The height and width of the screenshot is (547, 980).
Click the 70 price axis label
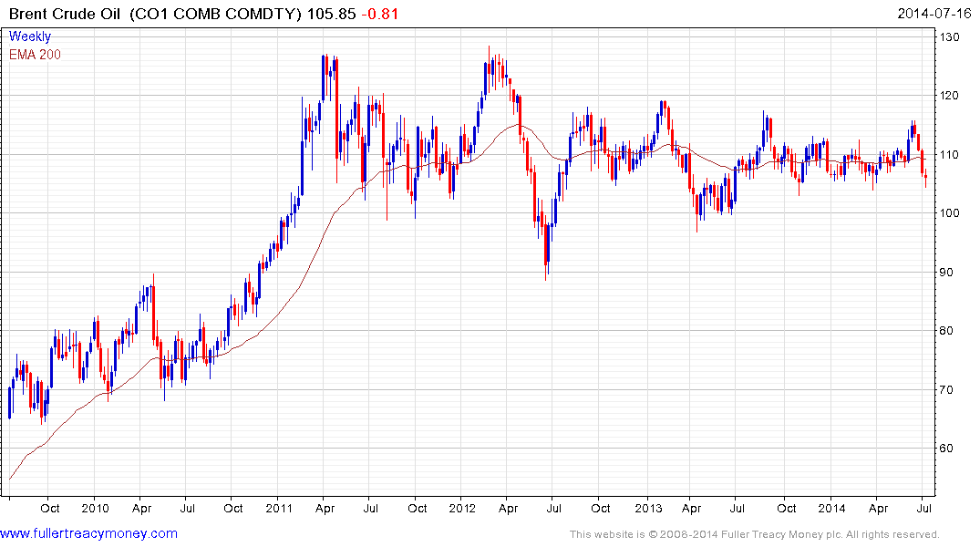(x=947, y=389)
